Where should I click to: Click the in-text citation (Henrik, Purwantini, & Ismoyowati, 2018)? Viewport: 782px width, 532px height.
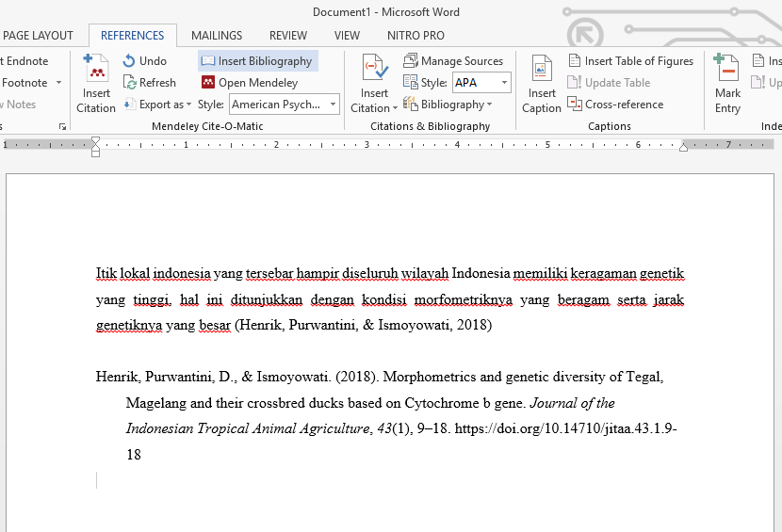[363, 325]
